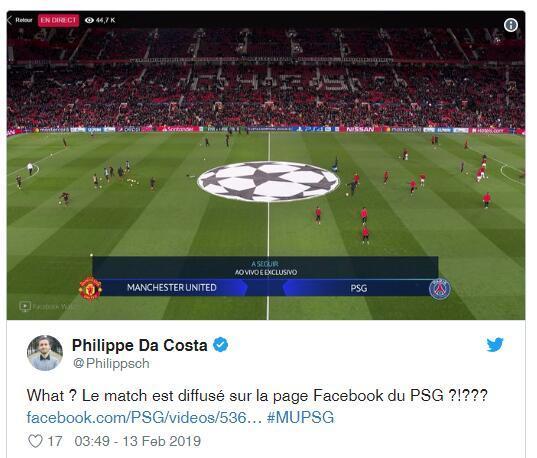
Task: Open the Philippe Da Costa name link
Action: 139,345
